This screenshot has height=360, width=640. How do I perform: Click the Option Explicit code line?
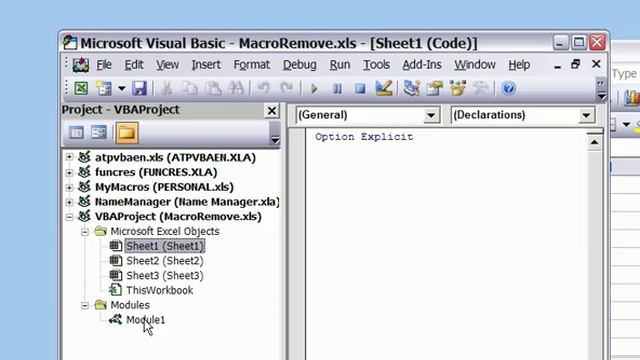pos(364,137)
